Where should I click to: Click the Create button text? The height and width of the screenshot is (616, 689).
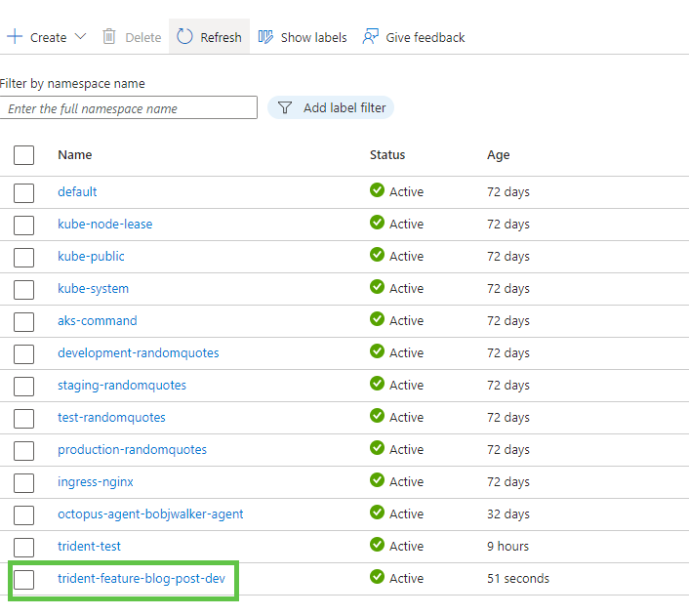point(49,38)
